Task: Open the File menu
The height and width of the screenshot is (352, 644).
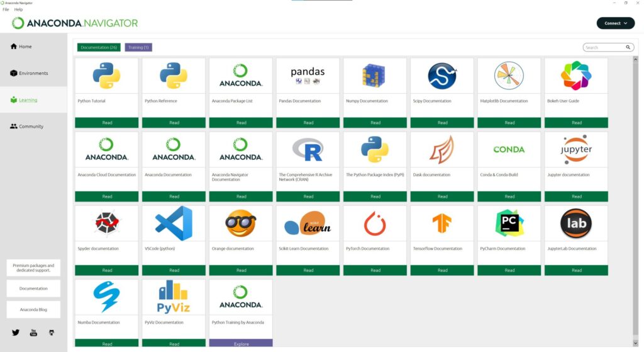Action: (6, 9)
